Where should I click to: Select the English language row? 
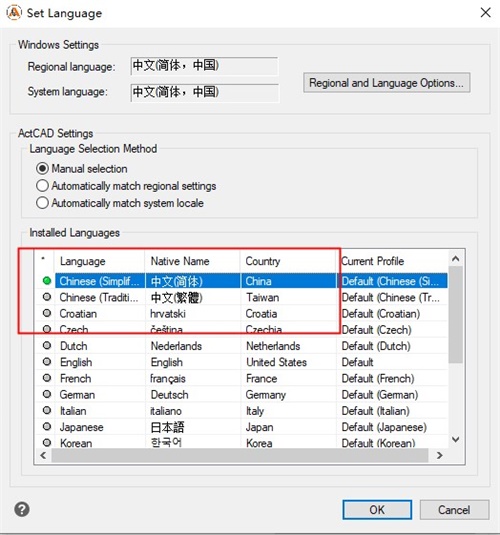[242, 362]
